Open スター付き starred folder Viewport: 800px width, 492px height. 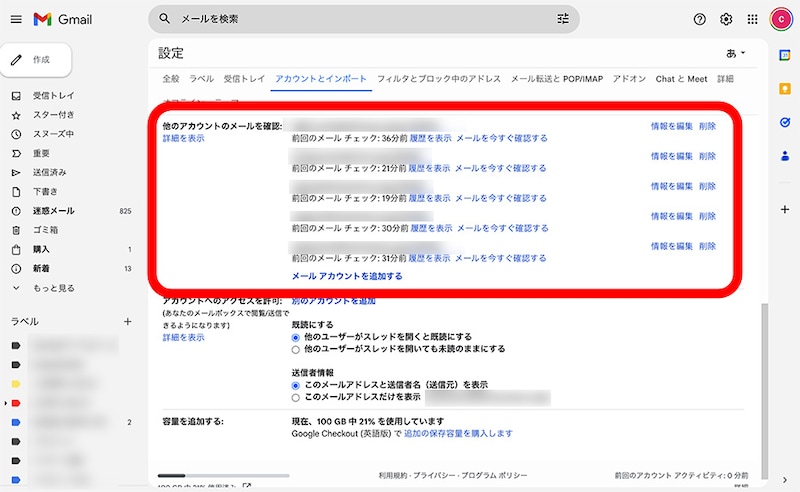click(x=54, y=115)
